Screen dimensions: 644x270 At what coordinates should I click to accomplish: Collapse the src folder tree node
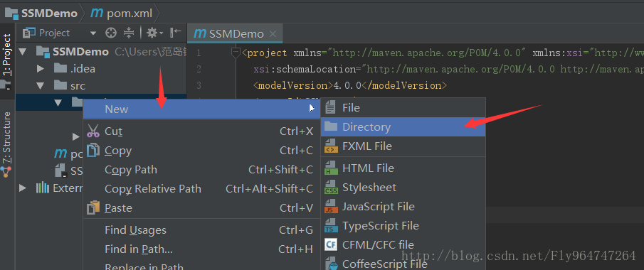41,86
